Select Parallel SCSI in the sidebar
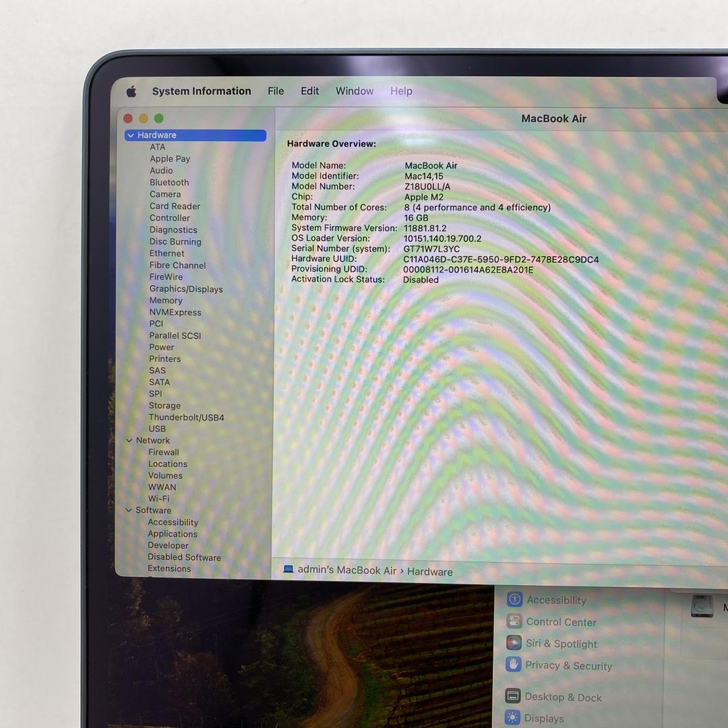This screenshot has width=728, height=728. click(x=175, y=335)
